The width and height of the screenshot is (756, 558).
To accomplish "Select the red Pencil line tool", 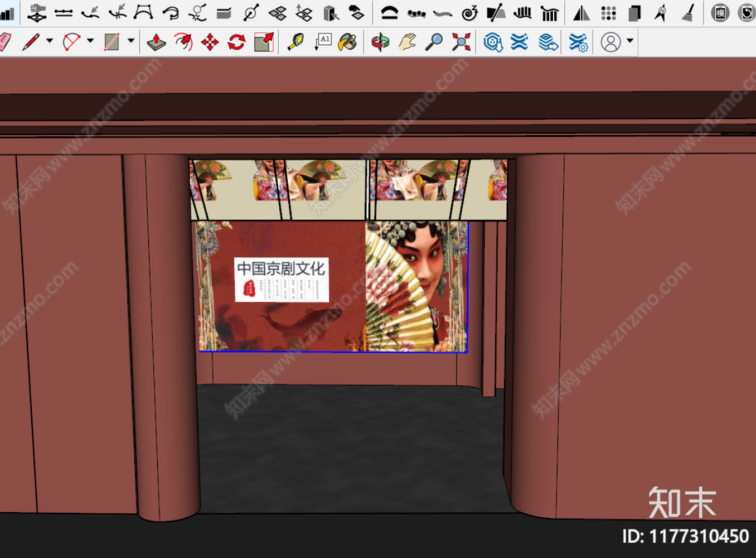I will (x=31, y=42).
